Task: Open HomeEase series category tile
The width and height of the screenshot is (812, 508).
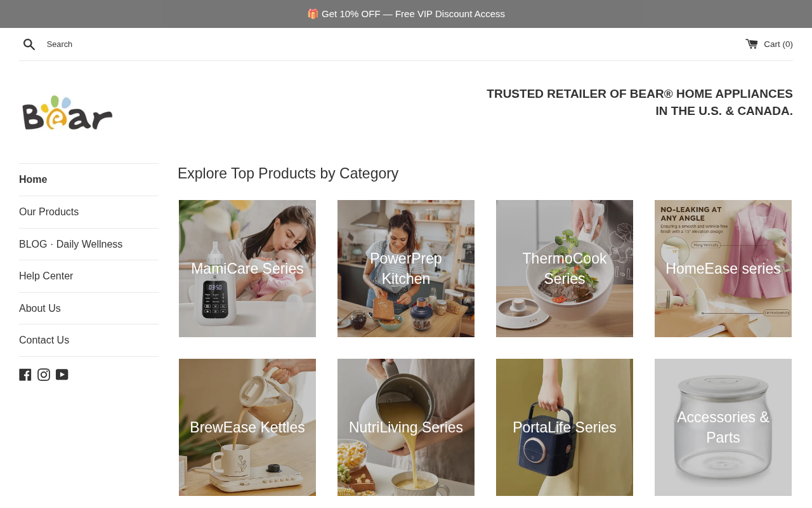Action: (723, 269)
